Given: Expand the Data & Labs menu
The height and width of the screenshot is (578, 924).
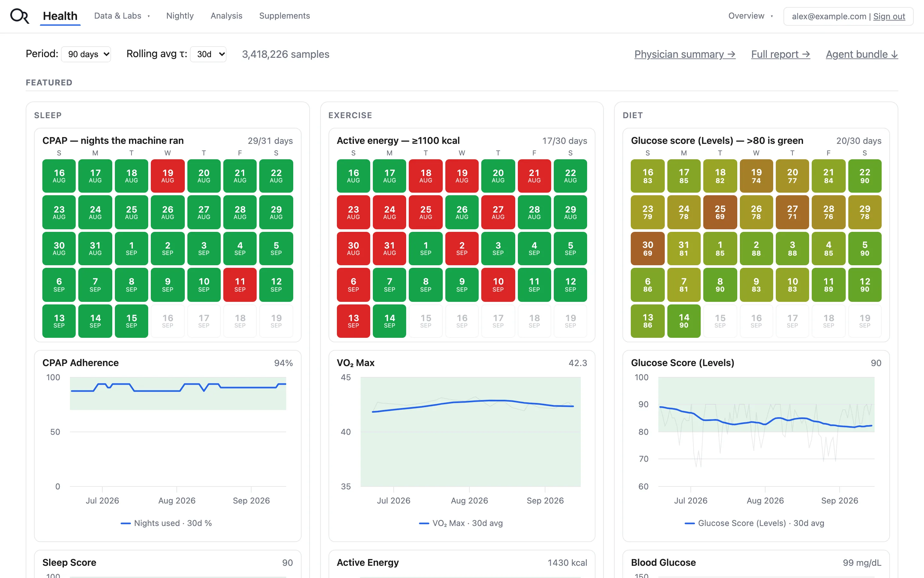Looking at the screenshot, I should click(122, 16).
